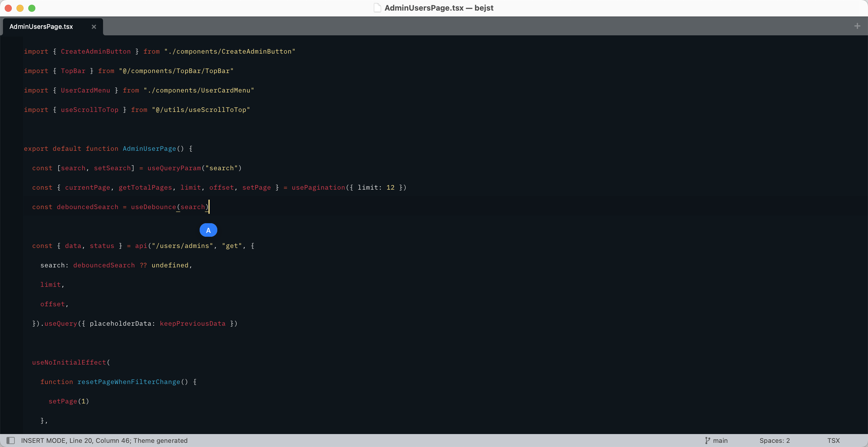This screenshot has width=868, height=447.
Task: Click setPage(1) call
Action: [x=69, y=401]
